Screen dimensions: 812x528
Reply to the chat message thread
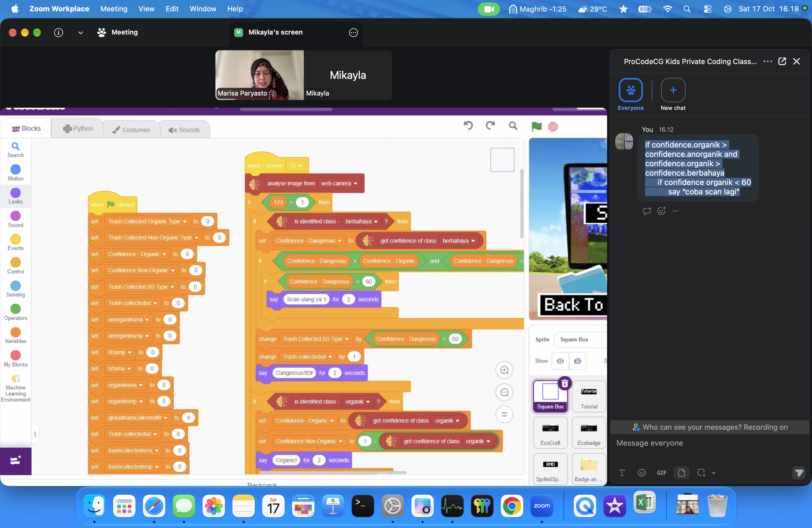(x=647, y=211)
